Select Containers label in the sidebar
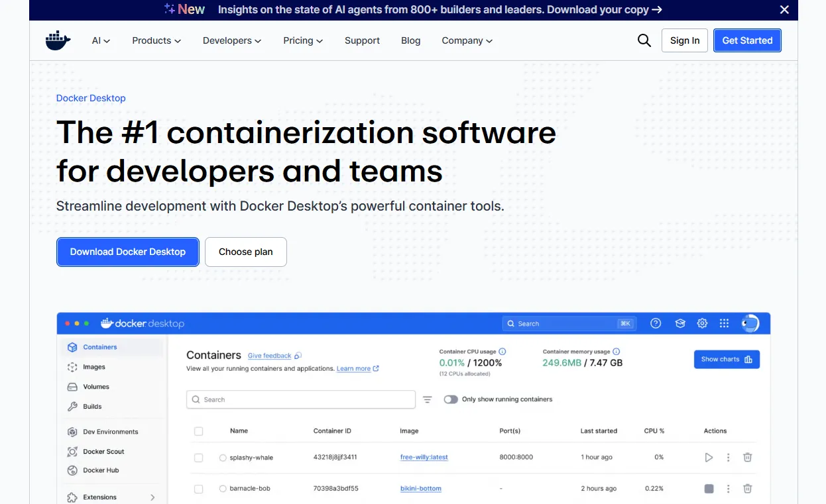This screenshot has width=826, height=504. tap(100, 347)
